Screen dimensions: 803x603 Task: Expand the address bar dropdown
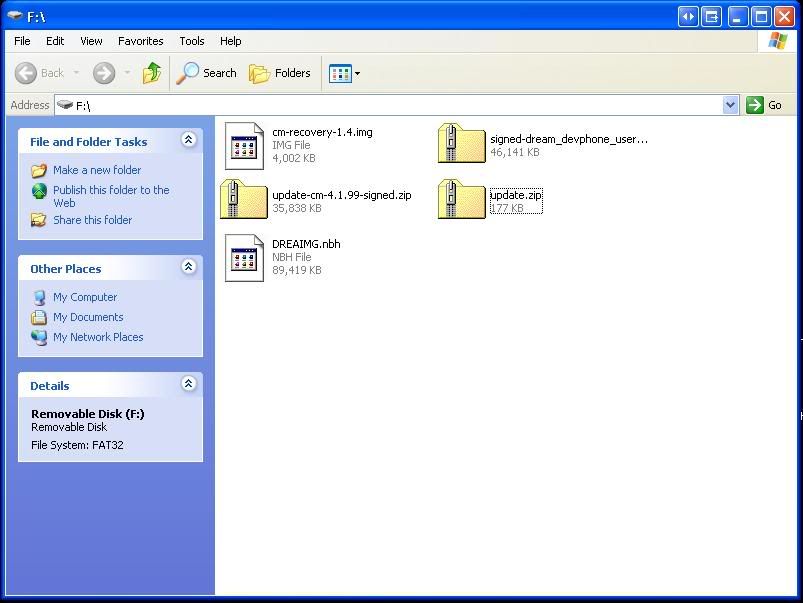click(x=730, y=106)
